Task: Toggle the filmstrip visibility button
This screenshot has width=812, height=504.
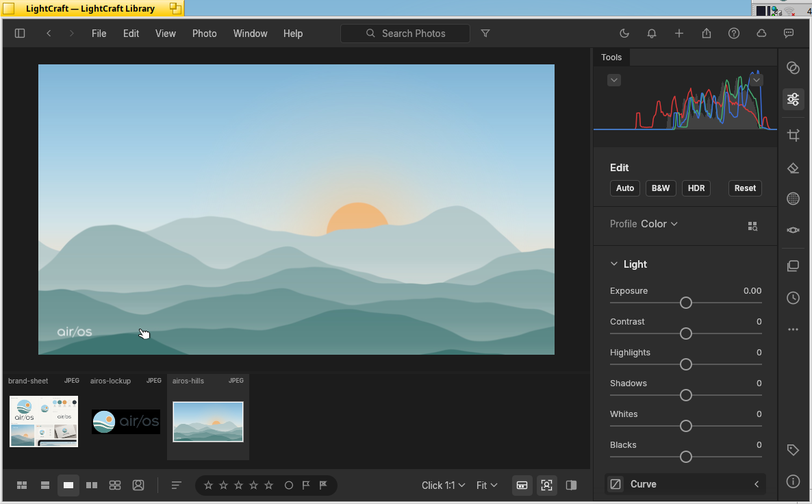Action: coord(522,486)
